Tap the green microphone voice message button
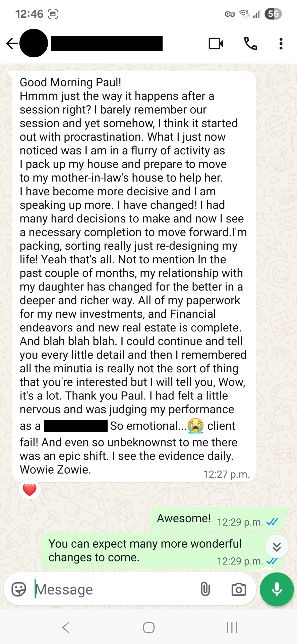Viewport: 297px width, 644px height. pos(277,589)
